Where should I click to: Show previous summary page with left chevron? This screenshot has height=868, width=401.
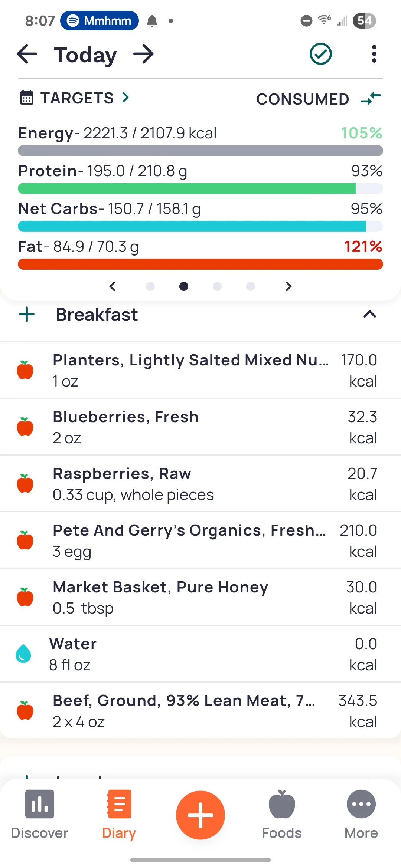[113, 286]
